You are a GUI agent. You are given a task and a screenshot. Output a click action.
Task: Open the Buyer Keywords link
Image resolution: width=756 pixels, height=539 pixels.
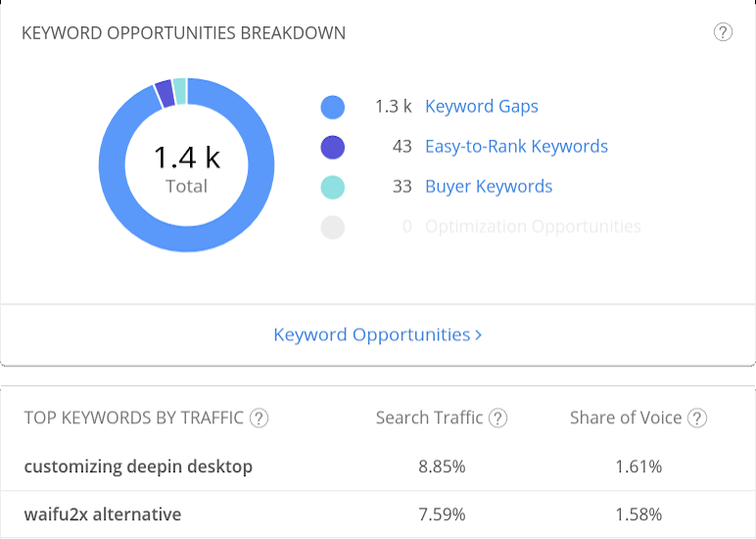[x=489, y=187]
